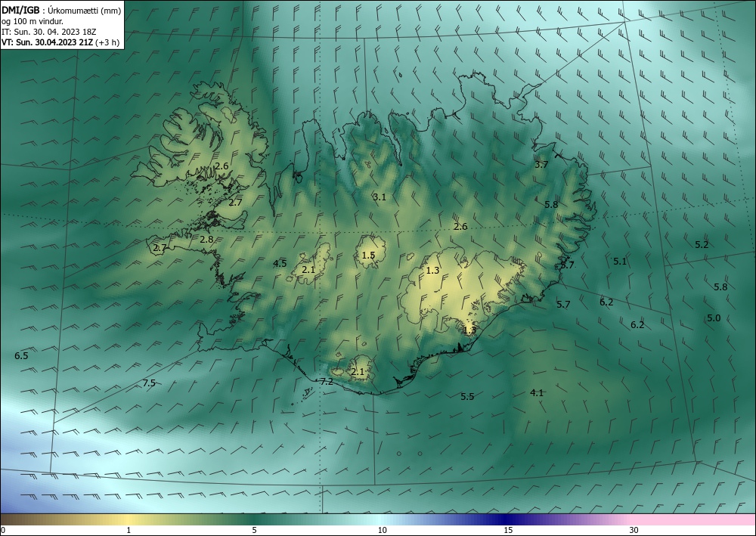Select the 1.5 value on Hofsjökull glacier
This screenshot has height=536, width=756.
[x=368, y=255]
